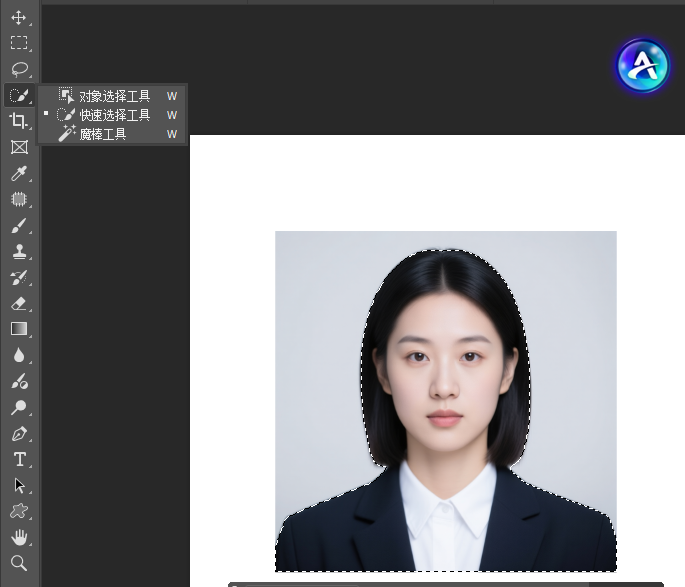Screen dimensions: 685x587
Task: Activate the Crop tool
Action: click(19, 121)
